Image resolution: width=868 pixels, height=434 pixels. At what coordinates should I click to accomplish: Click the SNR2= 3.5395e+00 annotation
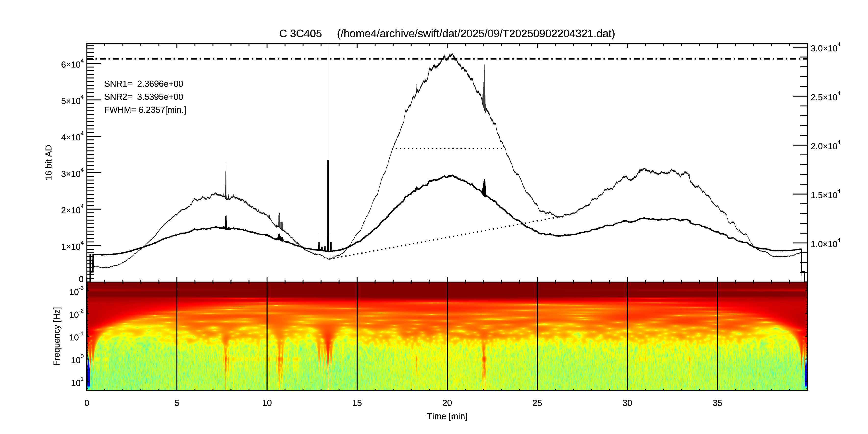(144, 97)
